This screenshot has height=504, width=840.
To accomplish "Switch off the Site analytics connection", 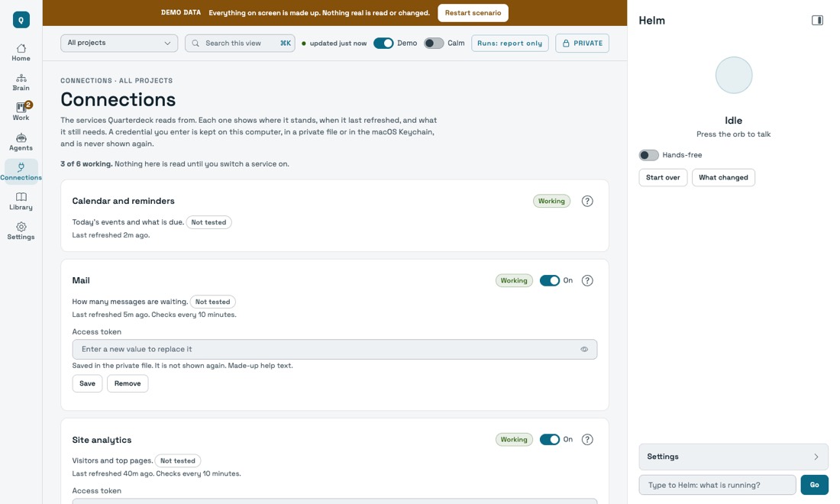I will [550, 440].
